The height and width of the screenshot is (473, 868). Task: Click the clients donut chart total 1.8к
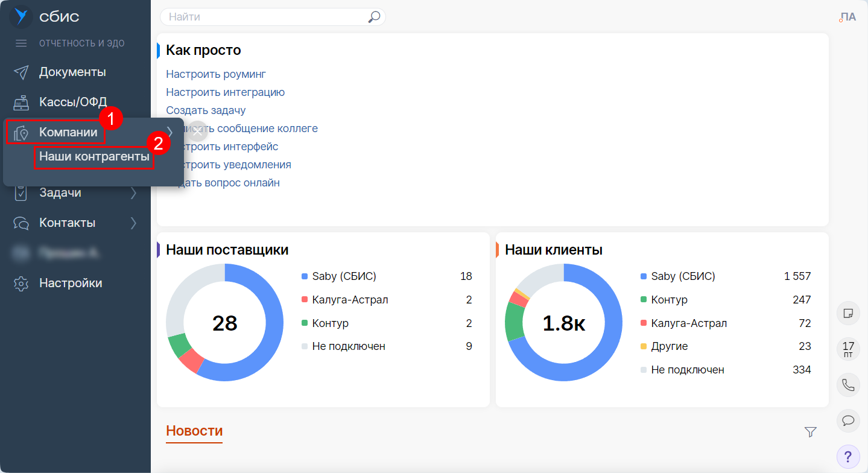(x=564, y=323)
